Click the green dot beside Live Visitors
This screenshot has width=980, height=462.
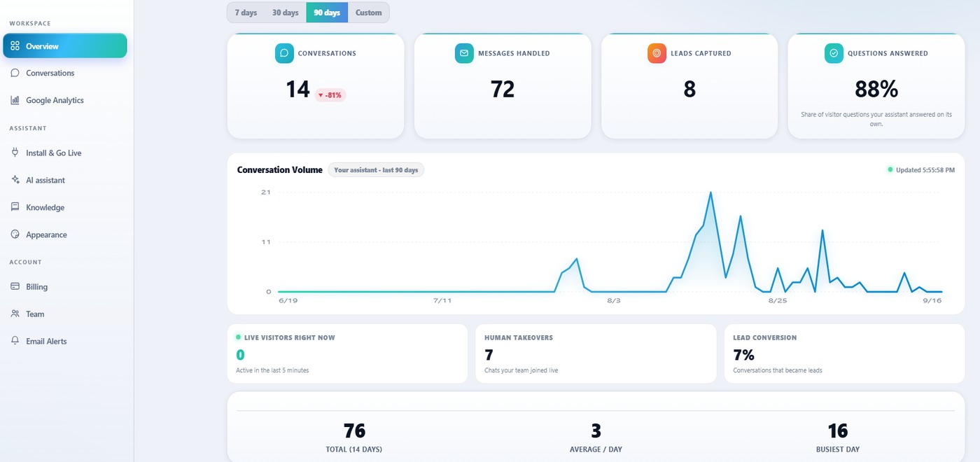239,337
